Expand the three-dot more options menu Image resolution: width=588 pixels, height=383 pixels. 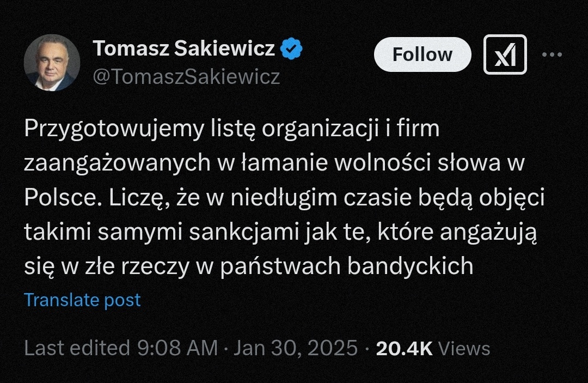pyautogui.click(x=553, y=54)
